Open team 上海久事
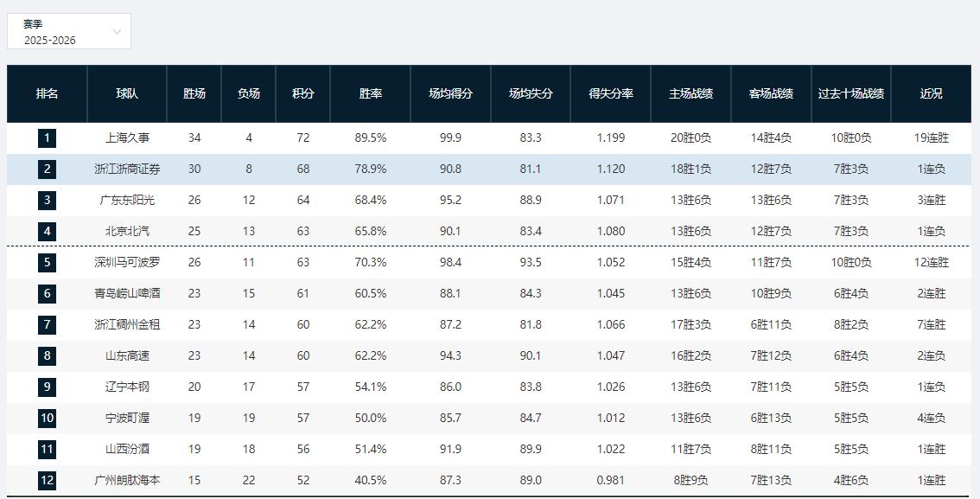 click(127, 138)
